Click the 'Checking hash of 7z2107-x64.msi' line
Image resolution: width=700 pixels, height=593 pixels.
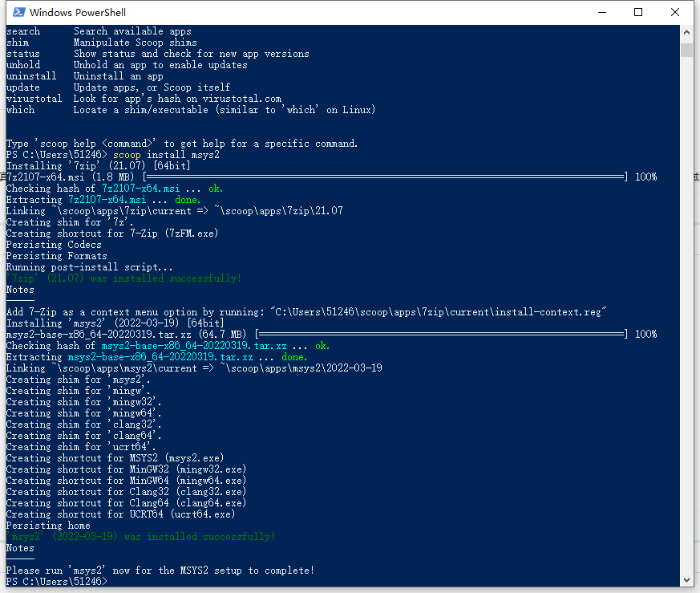pos(115,188)
